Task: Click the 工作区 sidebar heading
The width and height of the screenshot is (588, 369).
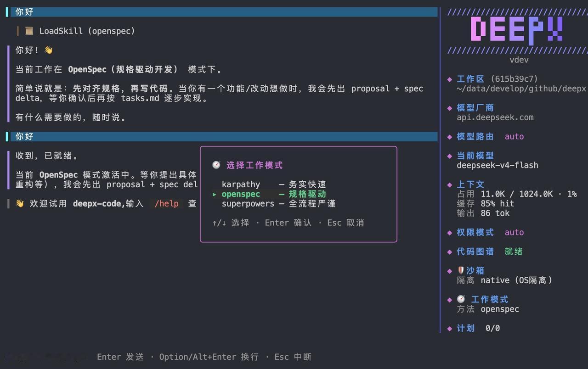Action: pyautogui.click(x=470, y=79)
